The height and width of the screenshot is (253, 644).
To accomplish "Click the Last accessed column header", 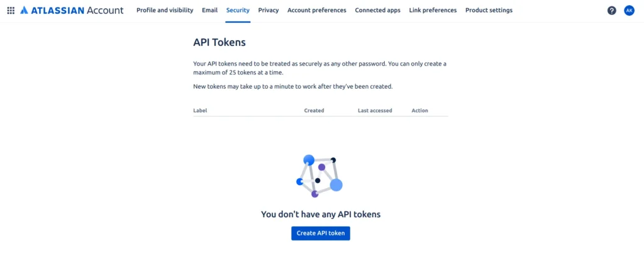I will coord(375,111).
